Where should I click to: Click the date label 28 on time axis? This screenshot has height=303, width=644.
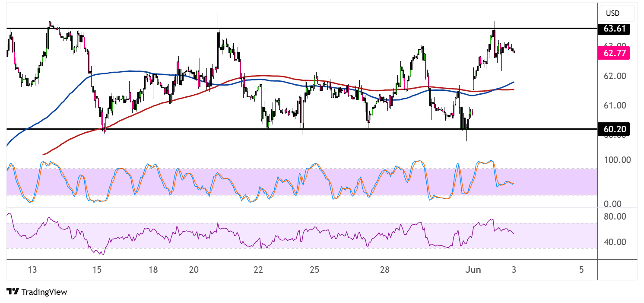(385, 270)
